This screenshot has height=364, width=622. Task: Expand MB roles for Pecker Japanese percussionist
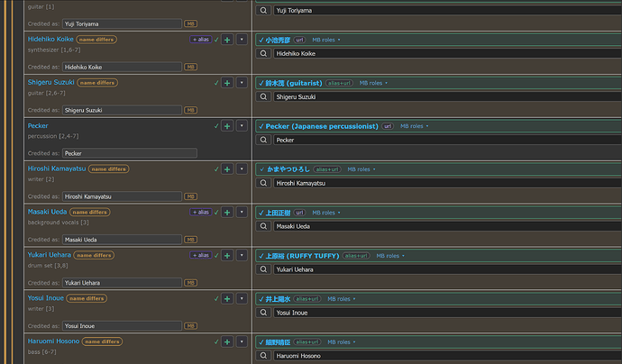tap(414, 126)
